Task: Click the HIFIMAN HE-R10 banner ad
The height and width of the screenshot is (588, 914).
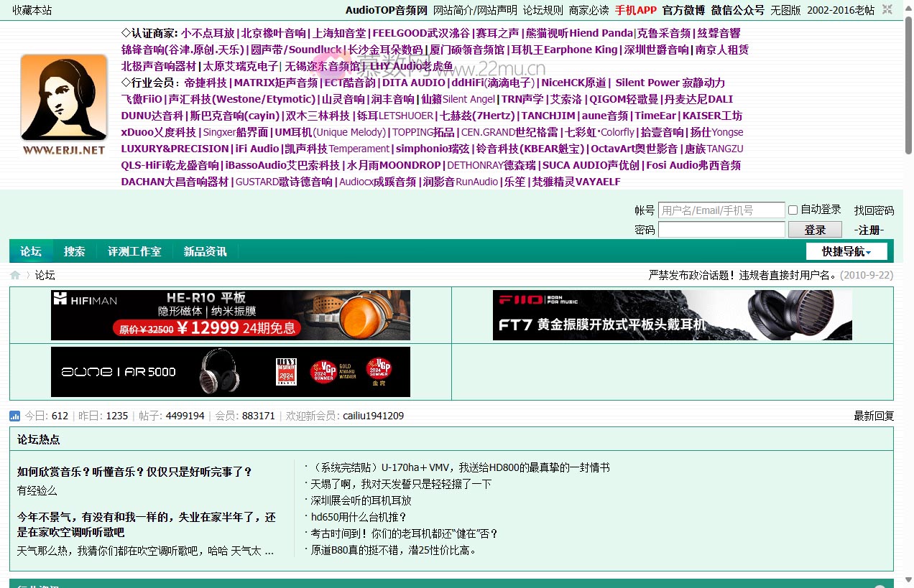Action: [229, 314]
